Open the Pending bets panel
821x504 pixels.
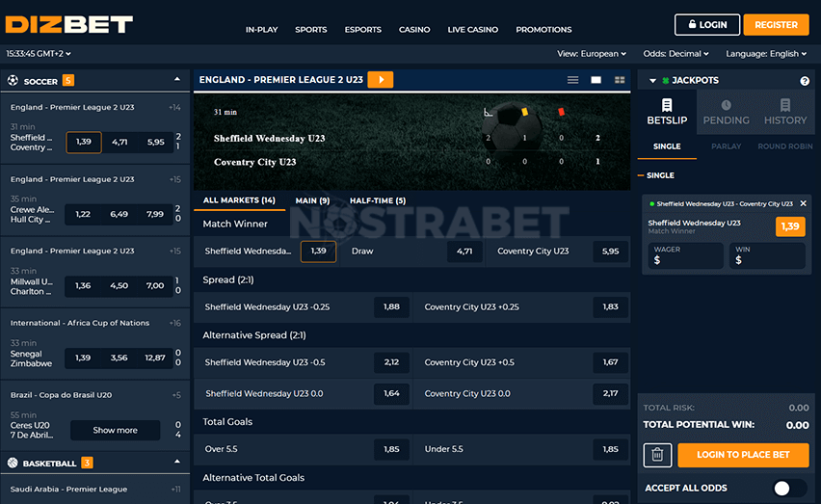point(726,112)
